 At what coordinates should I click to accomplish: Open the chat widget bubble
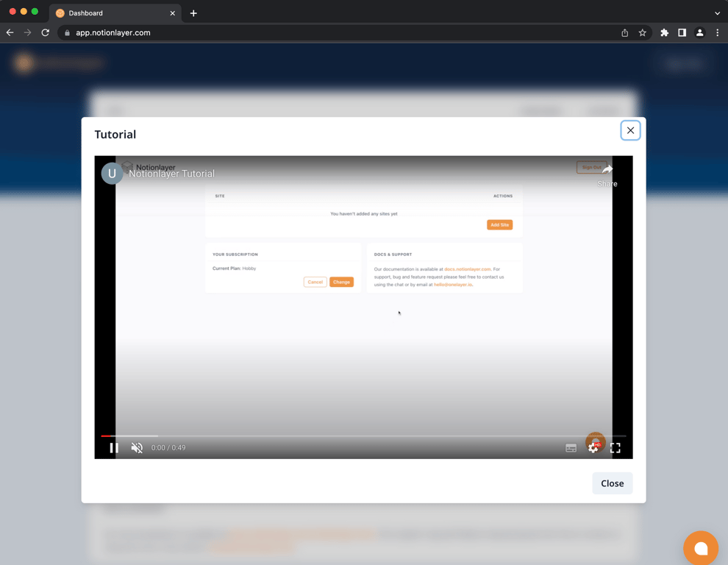tap(701, 548)
